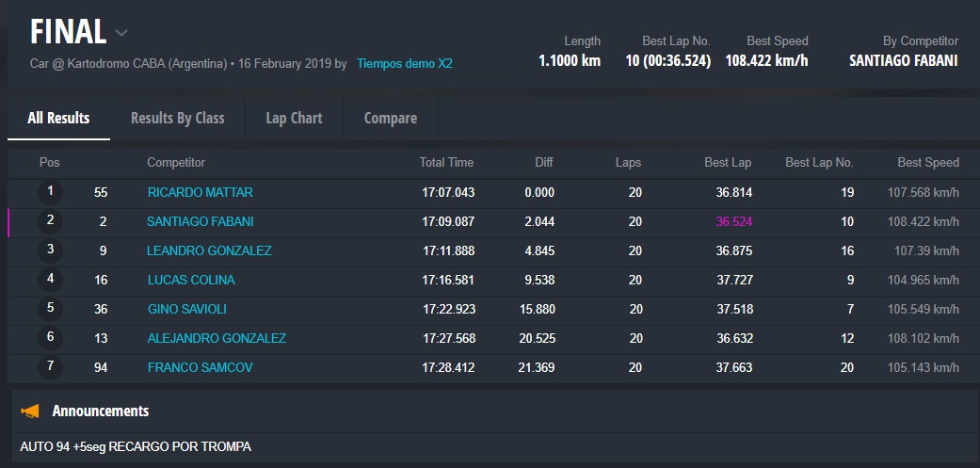Click Santiago Fabani in the results table

coord(200,221)
